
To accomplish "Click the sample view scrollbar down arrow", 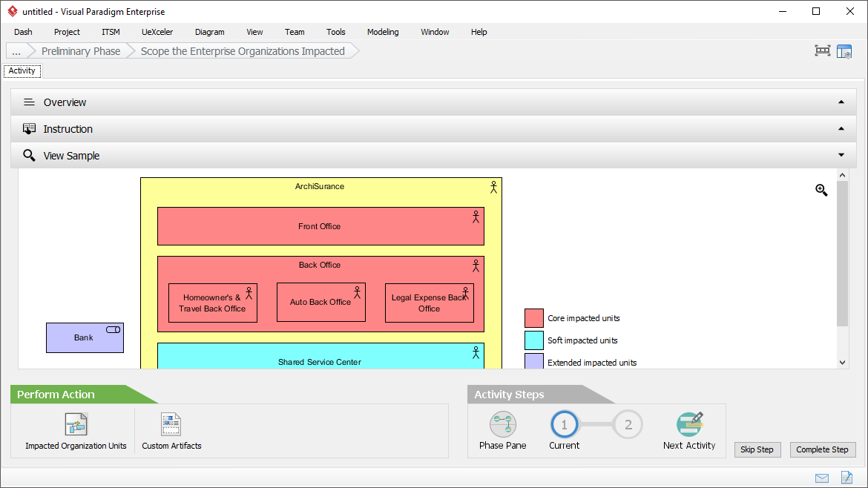I will pos(843,363).
